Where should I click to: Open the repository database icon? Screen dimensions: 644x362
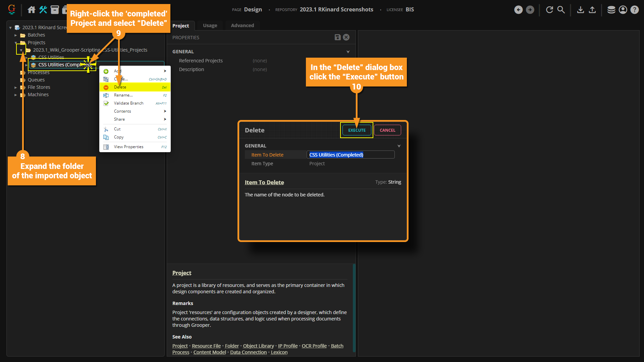611,10
